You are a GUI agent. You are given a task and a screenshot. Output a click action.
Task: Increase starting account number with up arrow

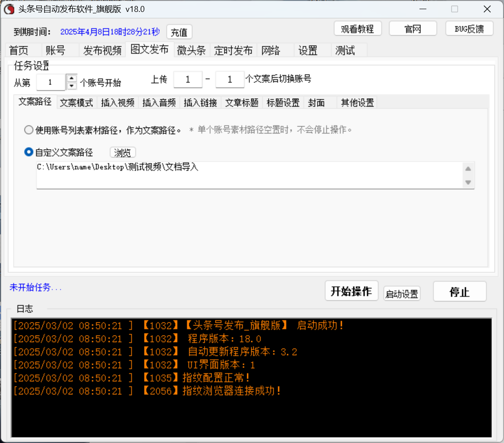(71, 78)
